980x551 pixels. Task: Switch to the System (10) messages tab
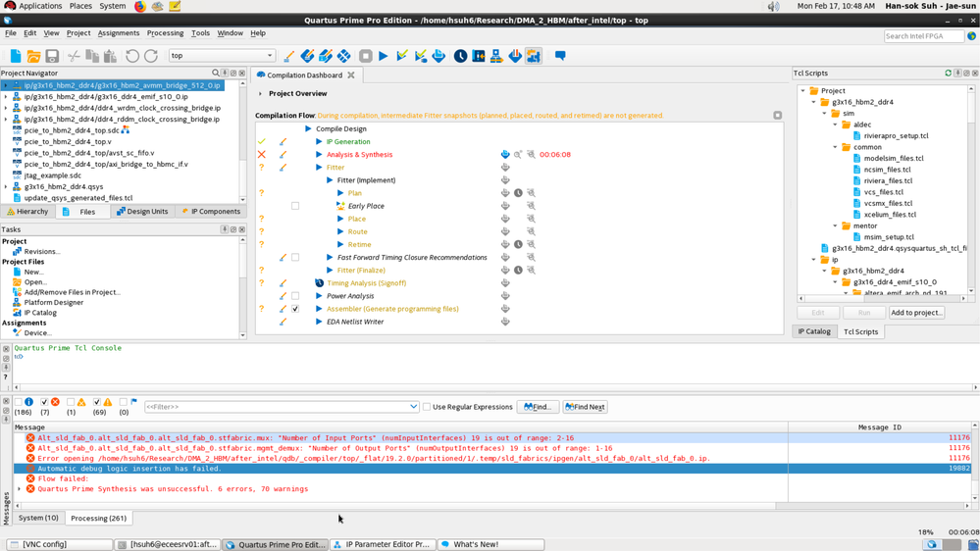38,518
